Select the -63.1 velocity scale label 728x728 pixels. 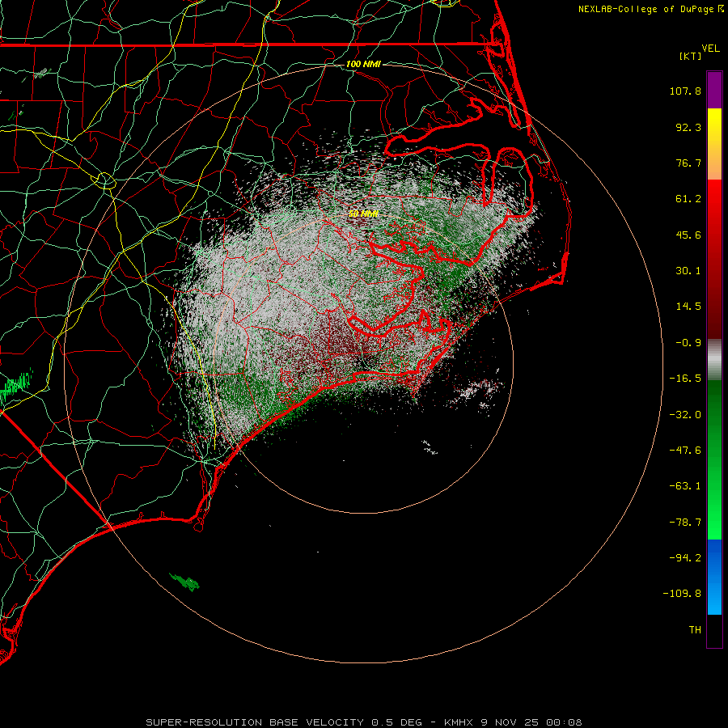coord(685,486)
